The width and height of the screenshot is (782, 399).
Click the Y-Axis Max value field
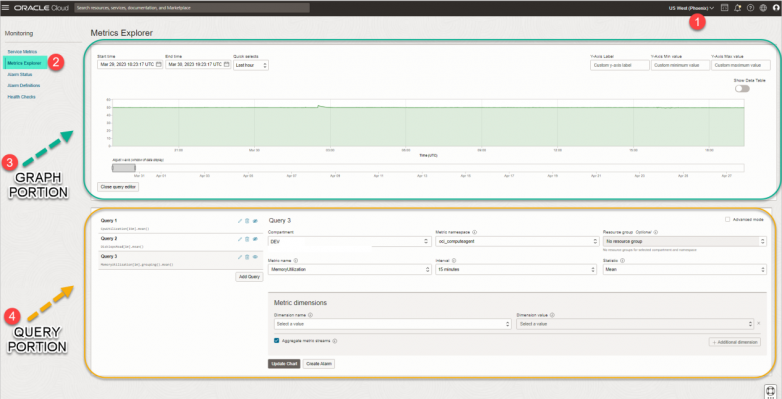point(741,65)
